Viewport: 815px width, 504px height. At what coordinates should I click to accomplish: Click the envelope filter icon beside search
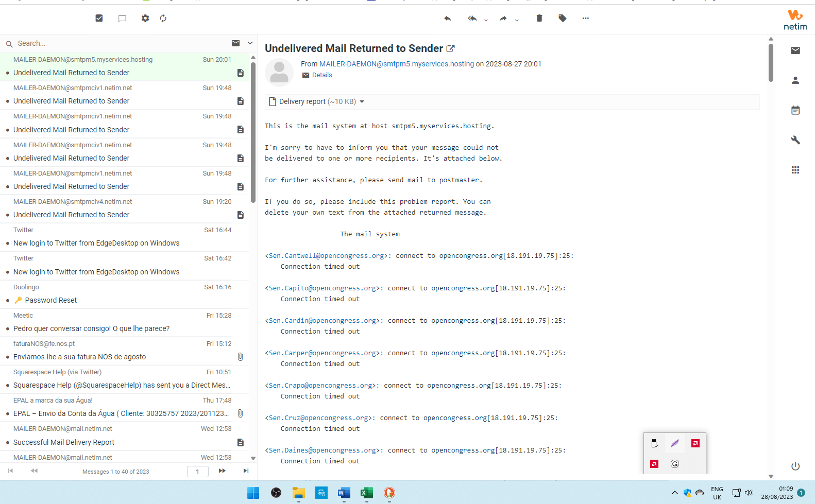(236, 43)
